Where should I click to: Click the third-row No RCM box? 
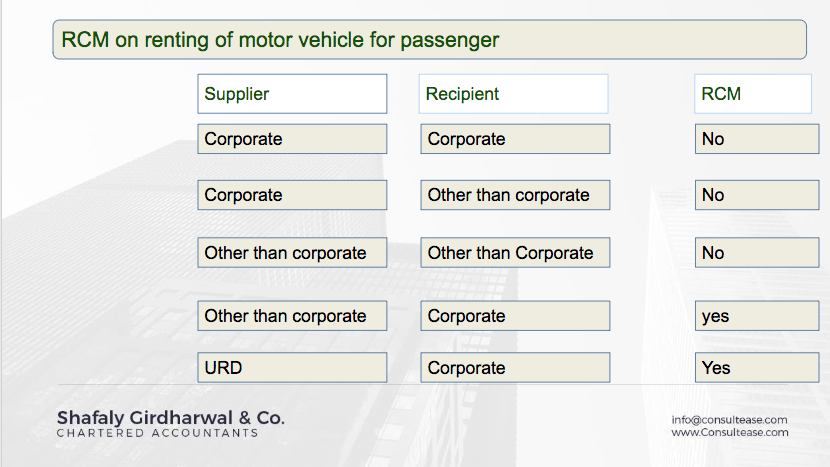pos(757,253)
